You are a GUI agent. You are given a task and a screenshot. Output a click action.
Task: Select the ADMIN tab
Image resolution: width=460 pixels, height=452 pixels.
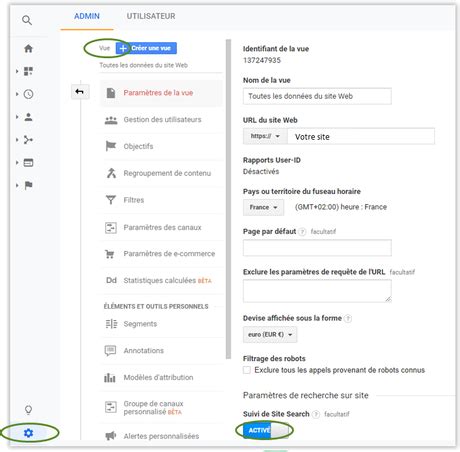point(87,16)
